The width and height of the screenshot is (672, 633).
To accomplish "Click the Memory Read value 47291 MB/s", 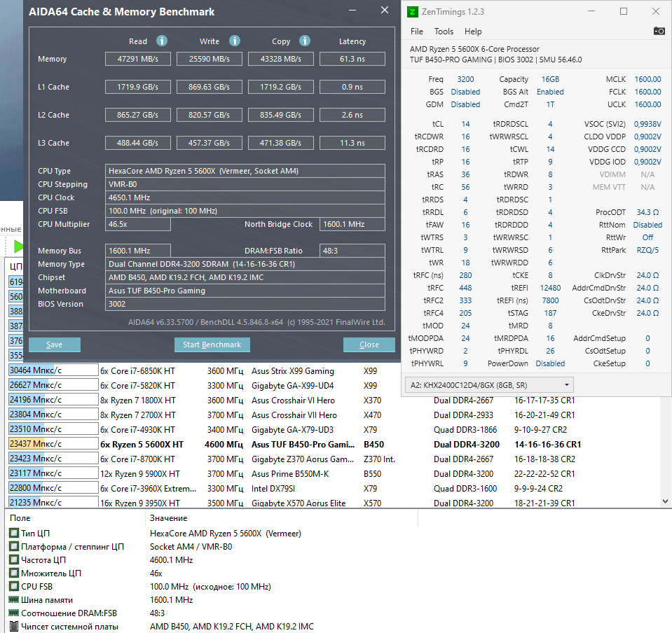I will pos(138,59).
